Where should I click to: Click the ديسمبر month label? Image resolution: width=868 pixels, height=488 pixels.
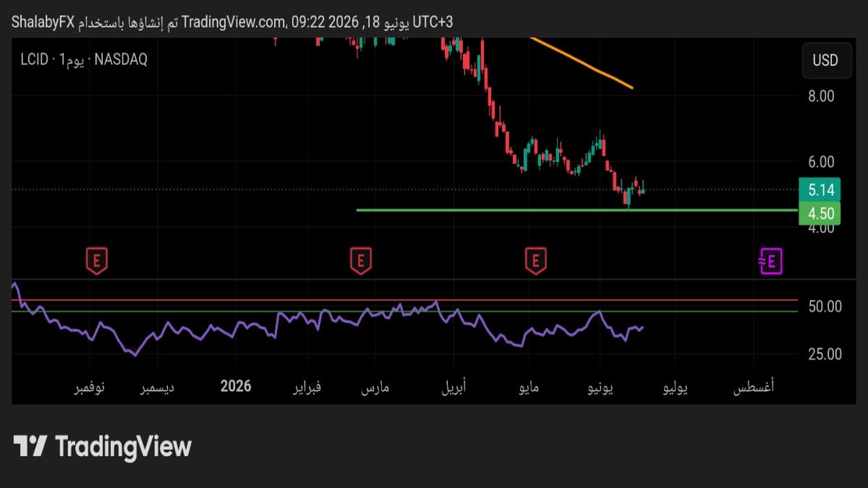(156, 388)
